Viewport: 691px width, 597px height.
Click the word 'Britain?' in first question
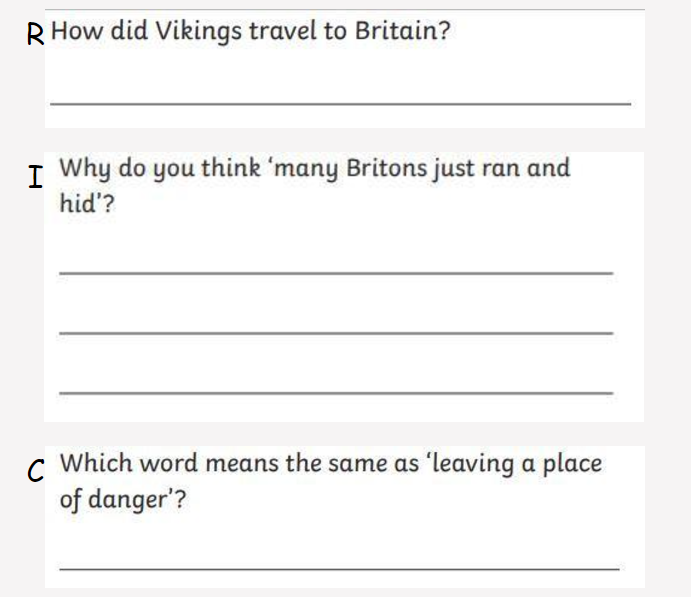coord(402,31)
